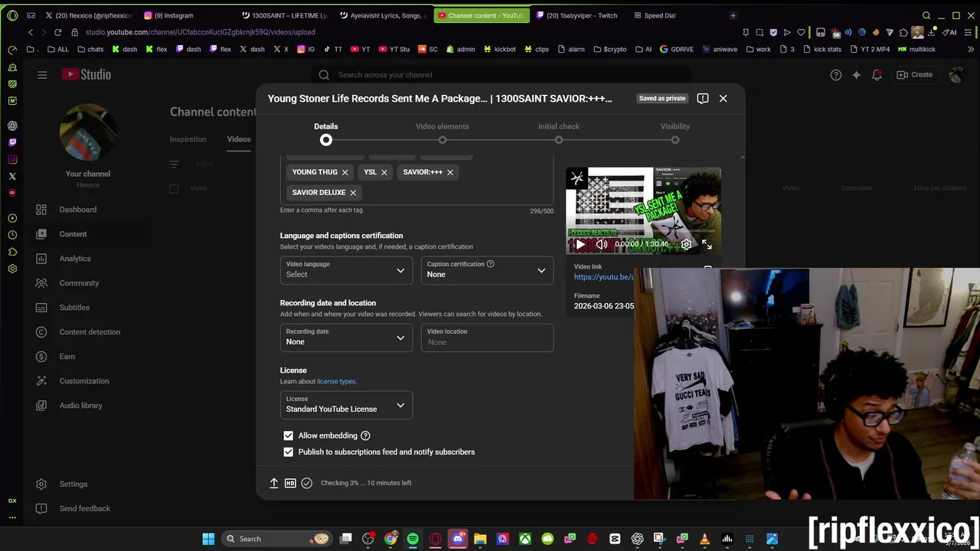980x551 pixels.
Task: Open video preview settings gear
Action: (x=686, y=244)
